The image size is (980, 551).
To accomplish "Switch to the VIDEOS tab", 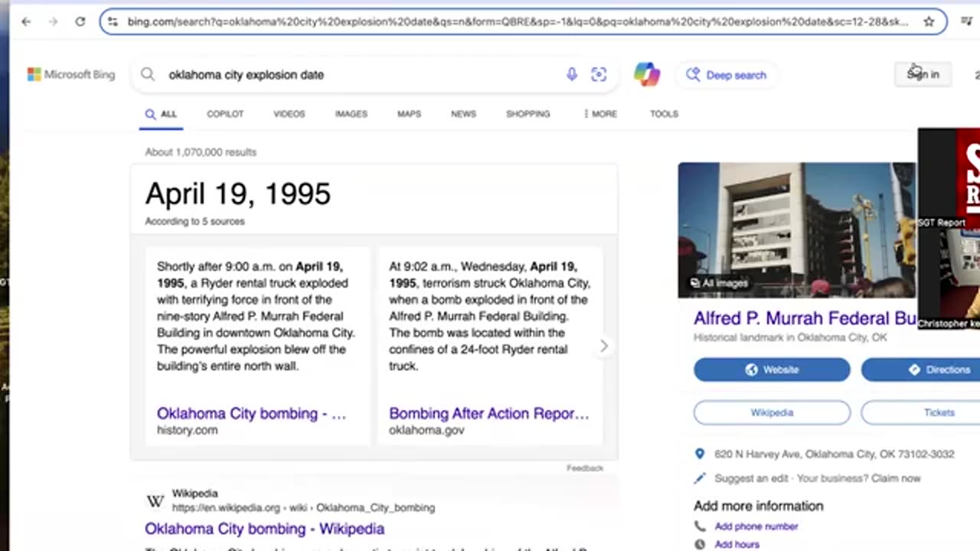I will click(289, 114).
